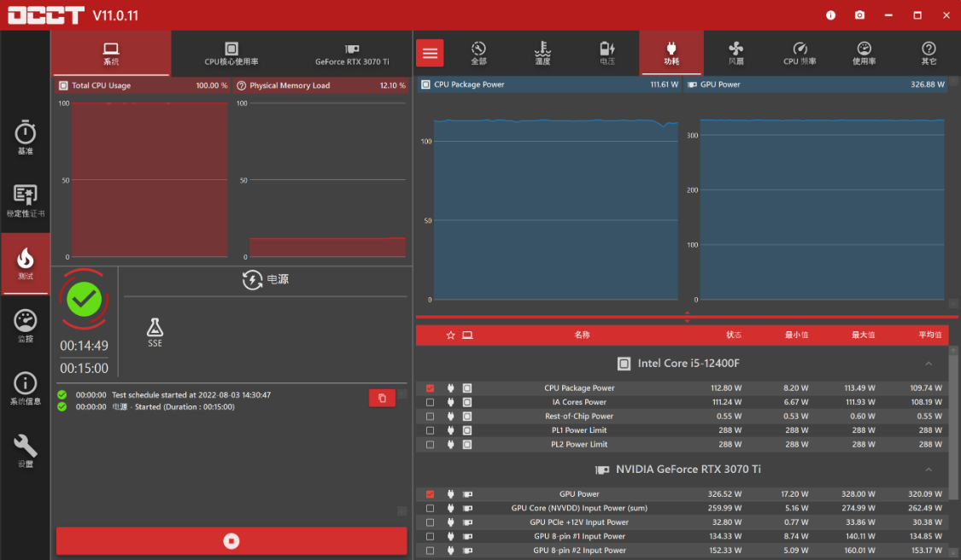Sort by maximum (最大值) column header
961x560 pixels.
(863, 335)
